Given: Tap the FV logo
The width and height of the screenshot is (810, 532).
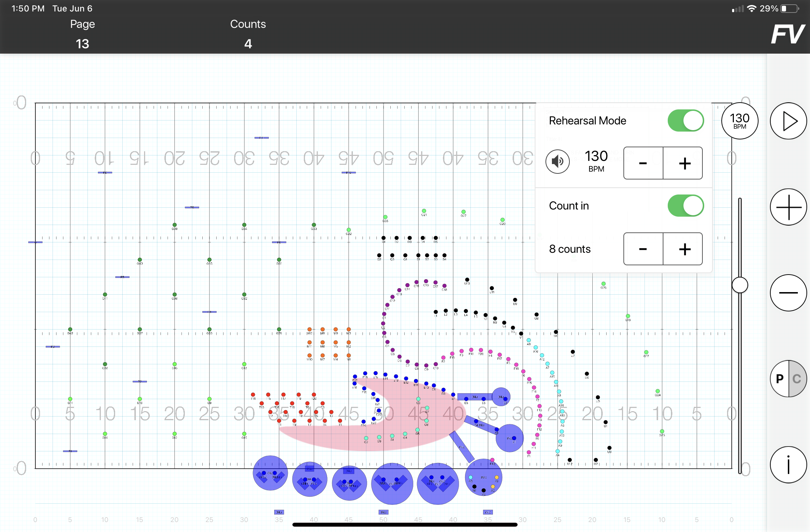Looking at the screenshot, I should pyautogui.click(x=787, y=34).
